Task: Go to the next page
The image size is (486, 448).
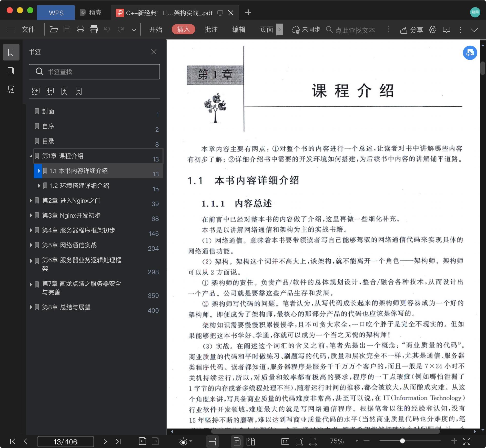Action: [105, 441]
